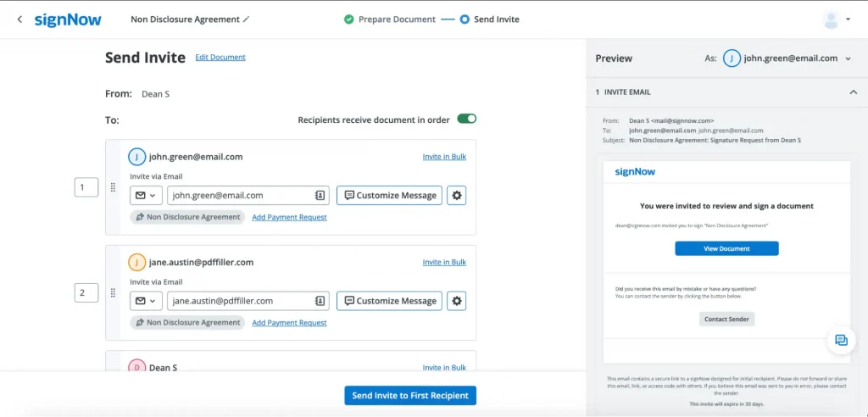Click the pencil icon to rename document
The width and height of the screenshot is (868, 417).
[x=247, y=19]
